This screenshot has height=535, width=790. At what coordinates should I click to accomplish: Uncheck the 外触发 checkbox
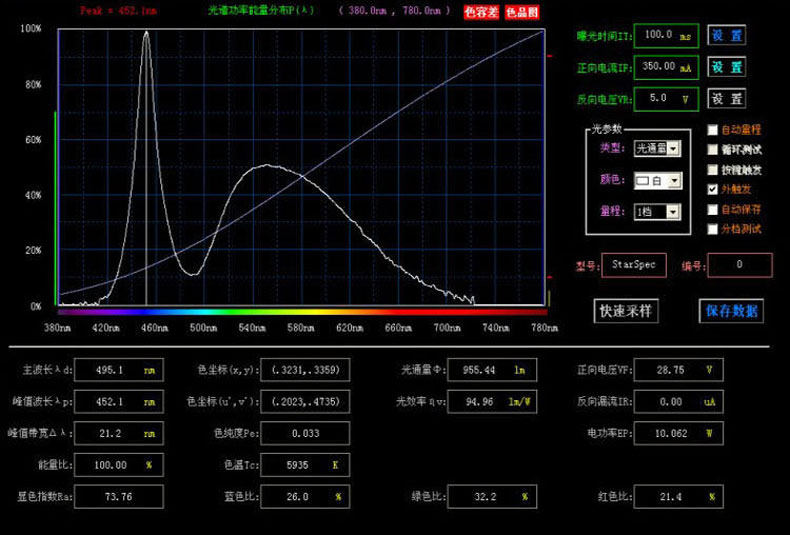[x=712, y=189]
